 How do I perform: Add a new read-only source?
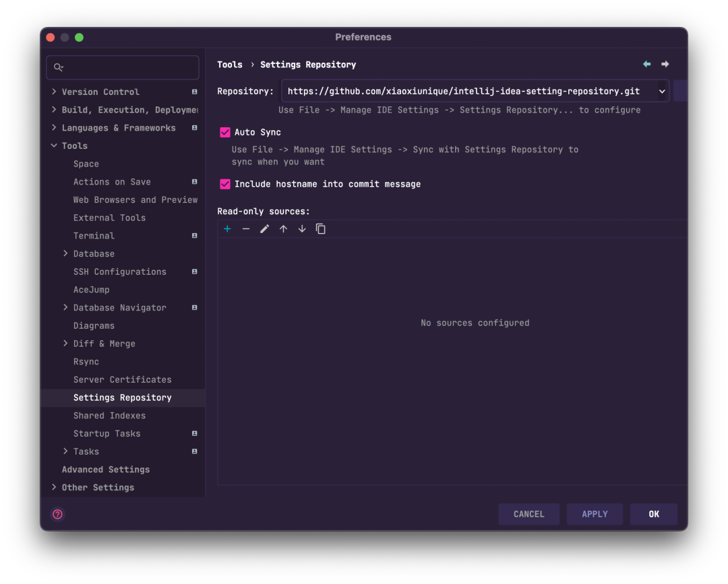point(227,228)
